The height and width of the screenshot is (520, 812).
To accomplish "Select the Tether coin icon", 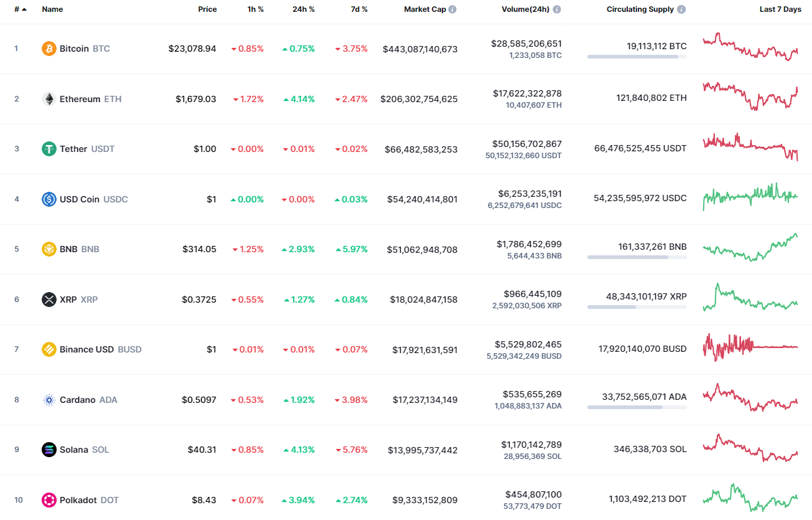I will point(49,149).
